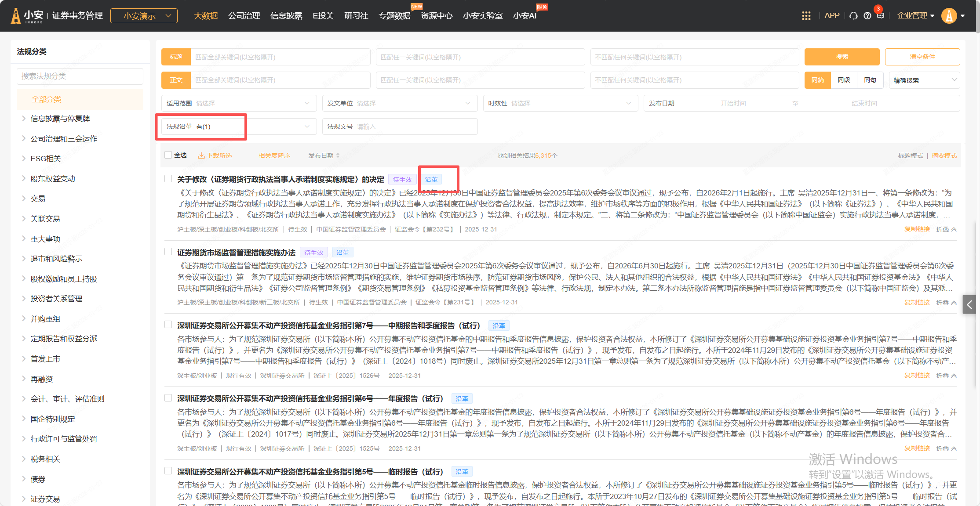
Task: Click the 小安 INHOPE logo
Action: (27, 16)
